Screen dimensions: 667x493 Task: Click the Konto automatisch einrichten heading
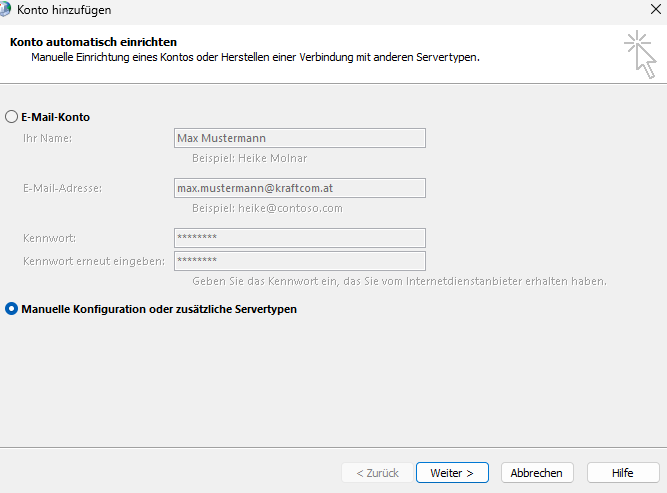pos(93,42)
